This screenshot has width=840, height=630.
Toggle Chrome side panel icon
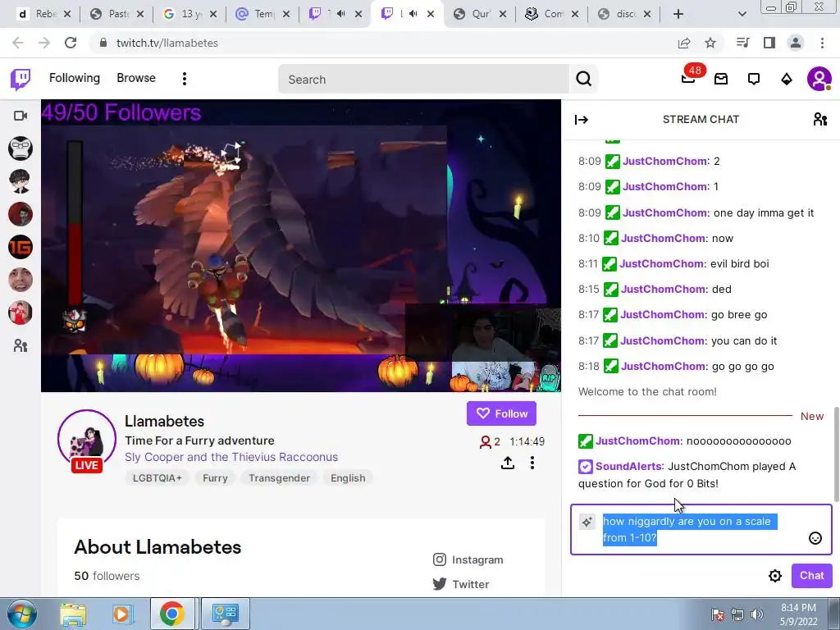coord(769,43)
